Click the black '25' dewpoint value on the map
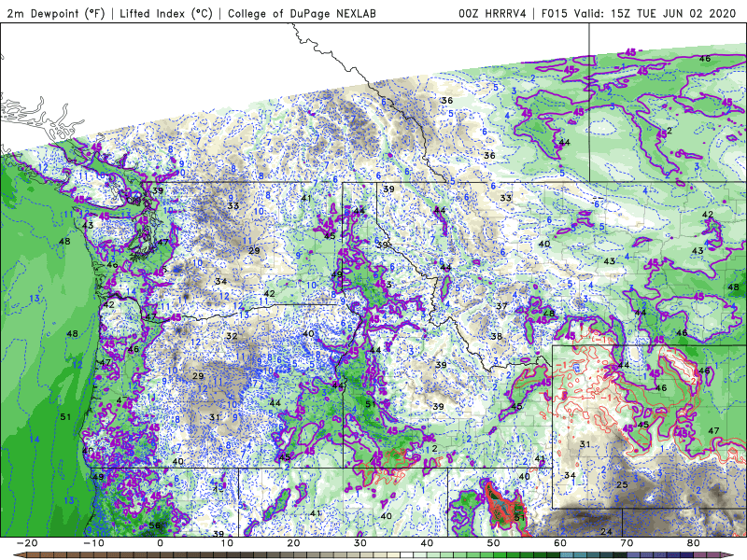 pyautogui.click(x=622, y=484)
